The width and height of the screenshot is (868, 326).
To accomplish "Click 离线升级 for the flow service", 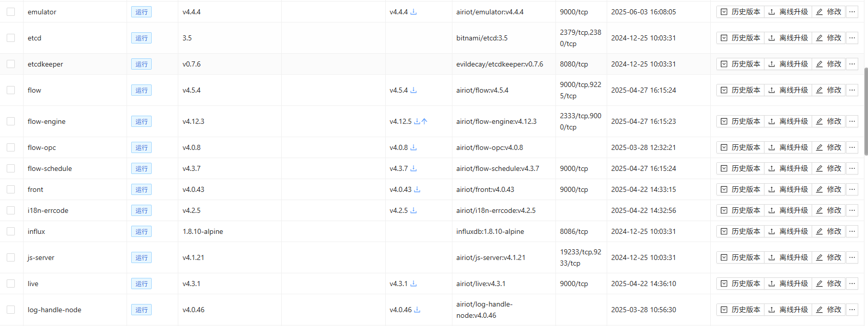I will (x=788, y=90).
